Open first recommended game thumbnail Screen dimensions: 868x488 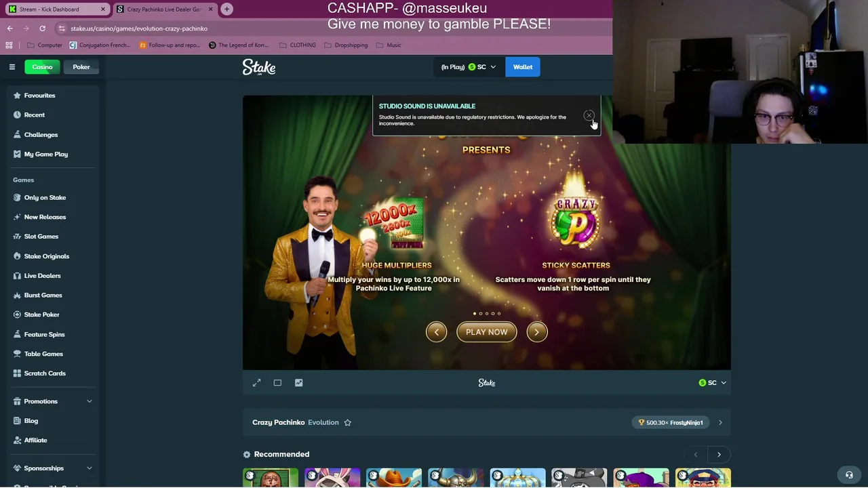point(271,478)
